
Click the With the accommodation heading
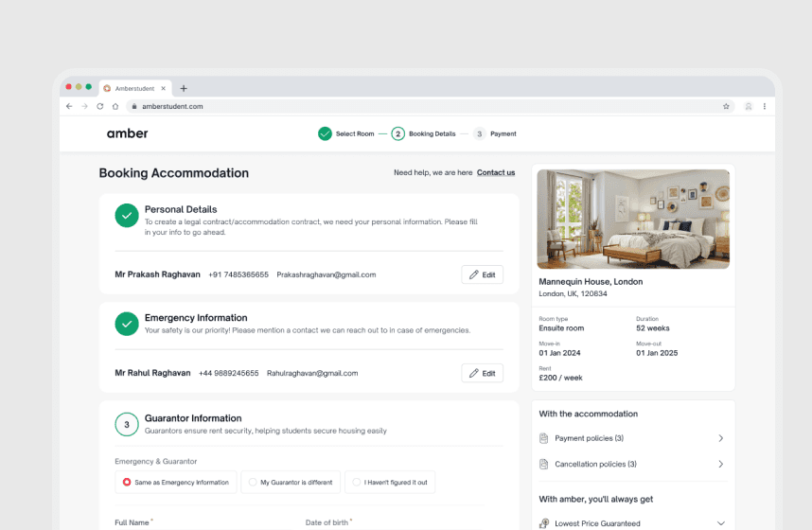[x=589, y=414]
